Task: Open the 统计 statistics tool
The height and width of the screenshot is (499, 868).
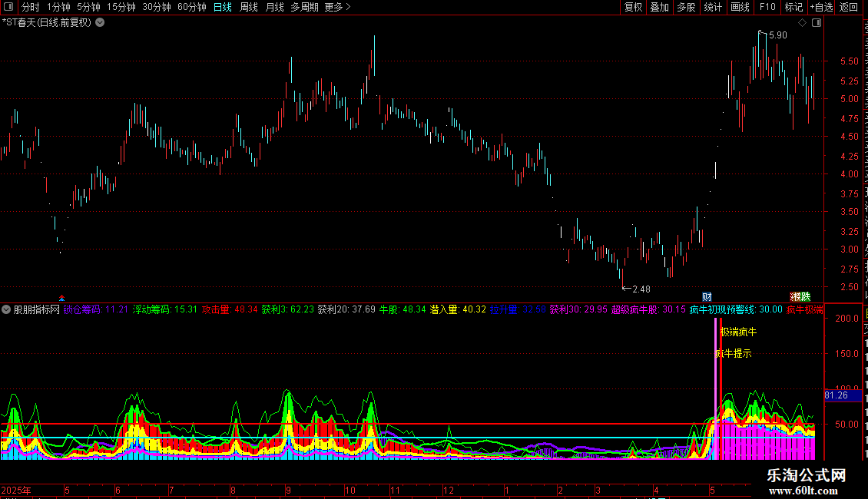Action: (x=713, y=7)
